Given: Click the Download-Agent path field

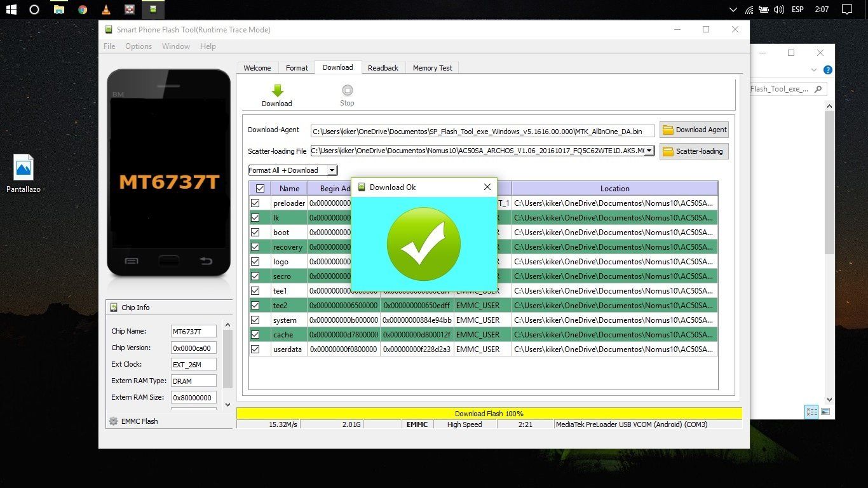Looking at the screenshot, I should (x=484, y=132).
